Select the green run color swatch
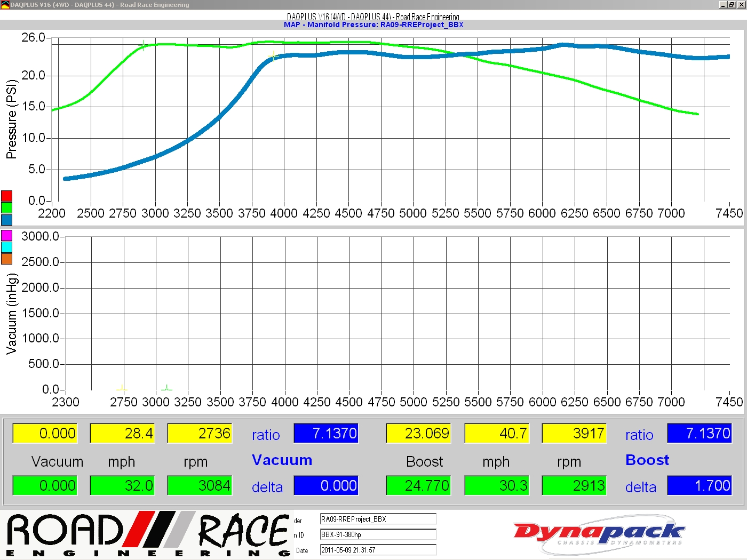 (x=6, y=207)
